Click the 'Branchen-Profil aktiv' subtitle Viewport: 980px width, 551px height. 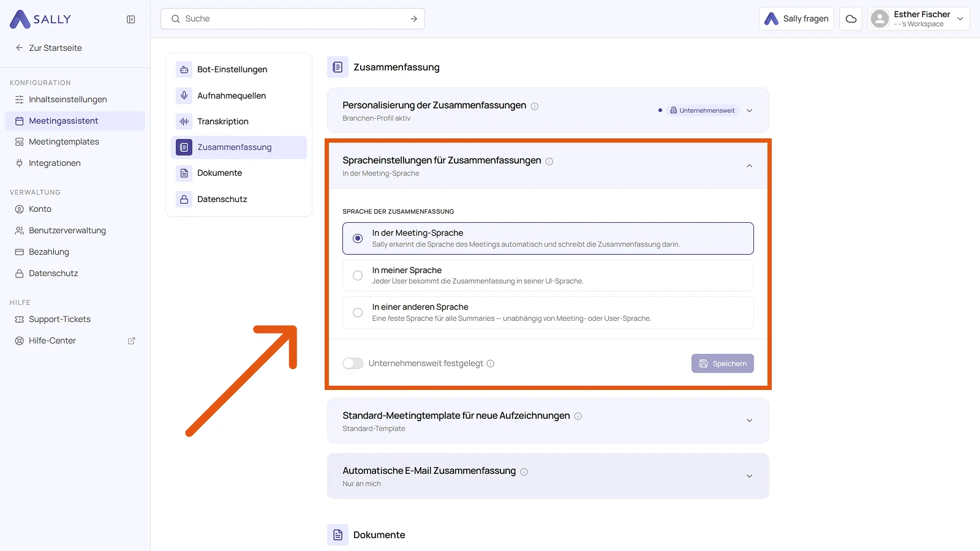(x=377, y=119)
